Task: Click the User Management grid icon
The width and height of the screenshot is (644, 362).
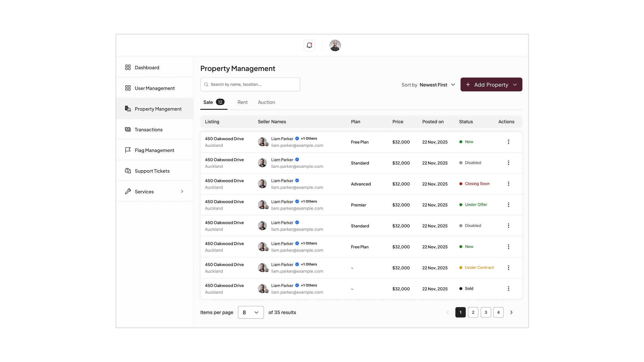Action: pos(128,88)
